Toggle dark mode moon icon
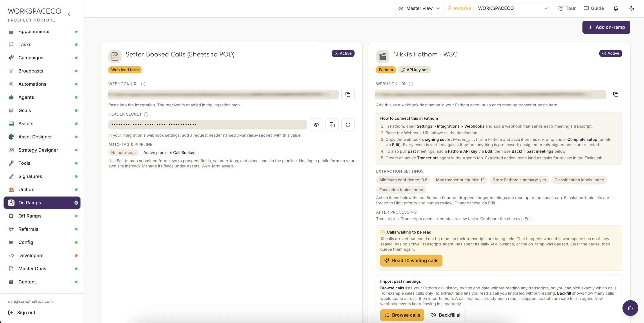 [x=631, y=8]
